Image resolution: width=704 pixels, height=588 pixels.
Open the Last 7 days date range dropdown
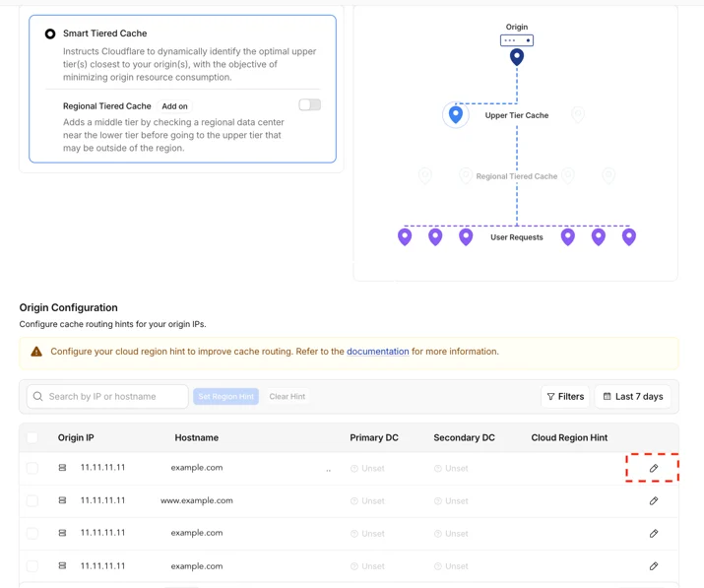click(632, 396)
